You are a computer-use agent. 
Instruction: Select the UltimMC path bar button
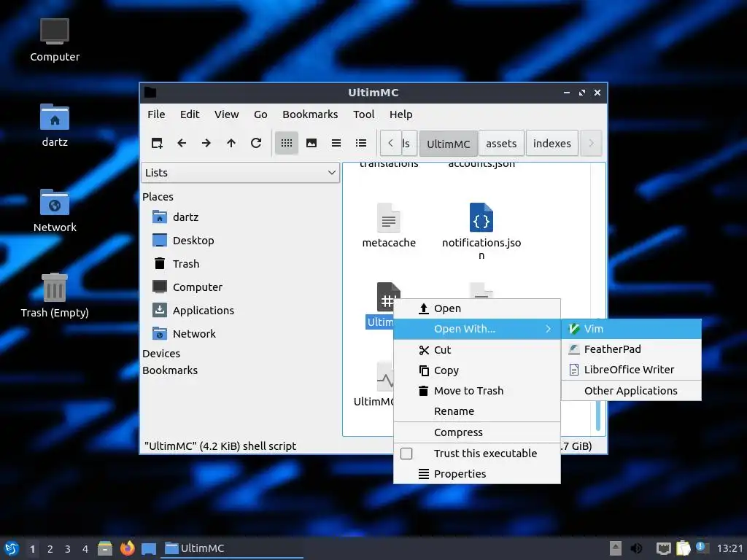449,144
